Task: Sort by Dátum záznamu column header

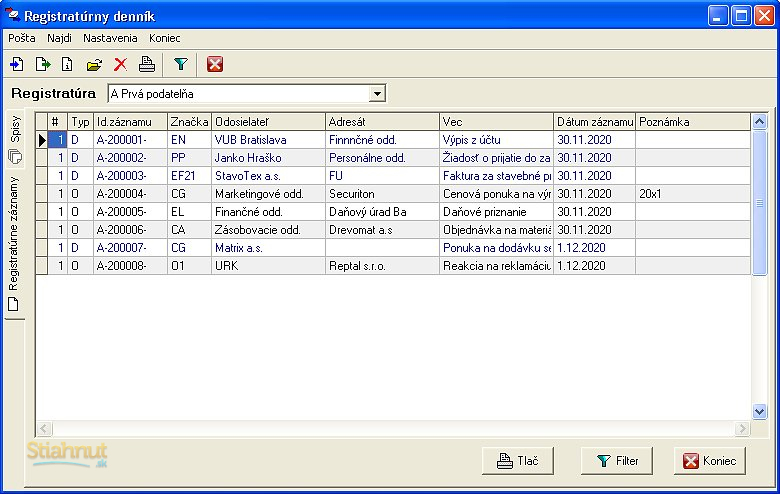Action: 594,122
